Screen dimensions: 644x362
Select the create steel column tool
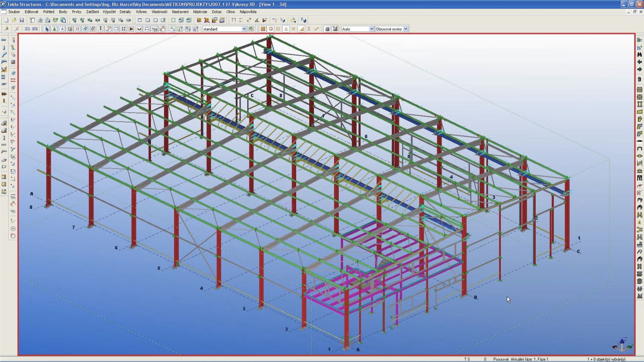pos(4,48)
